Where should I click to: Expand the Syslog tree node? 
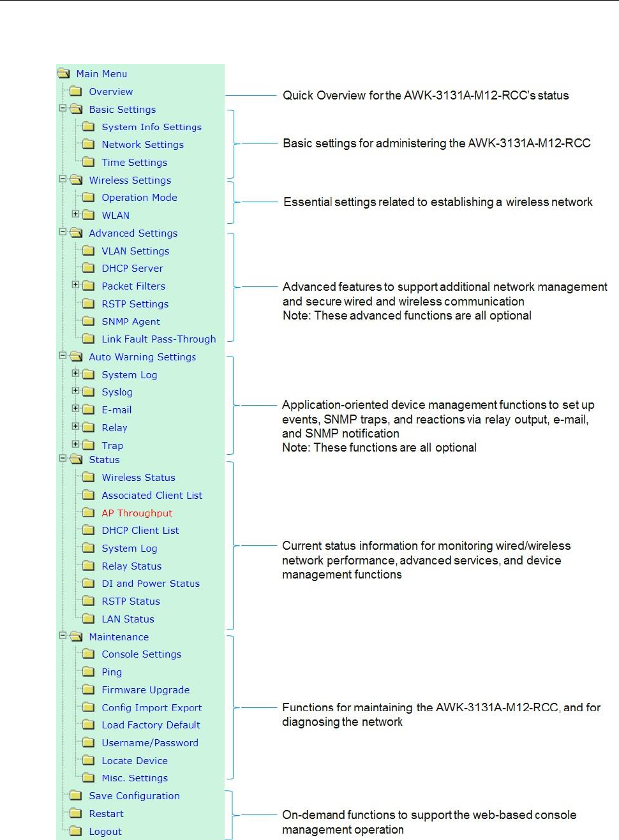[75, 391]
